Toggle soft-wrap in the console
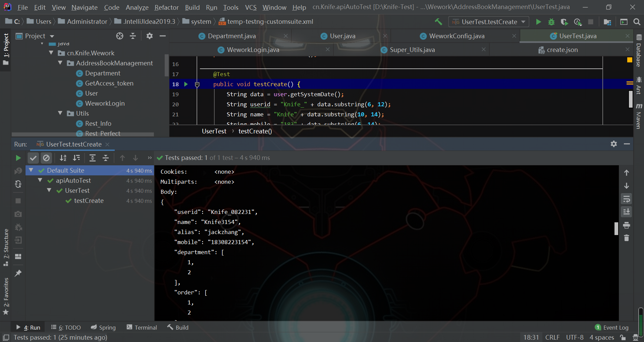This screenshot has height=342, width=644. 626,199
